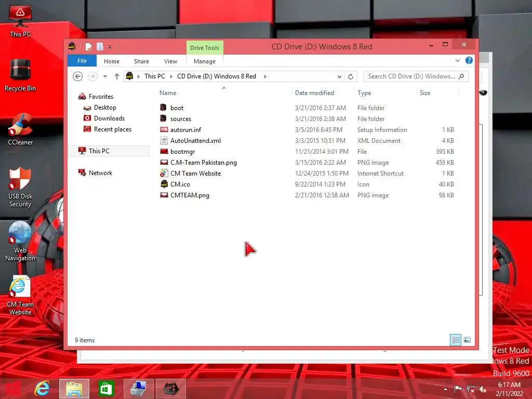This screenshot has width=532, height=399.
Task: Open the address bar history dropdown
Action: [x=339, y=77]
